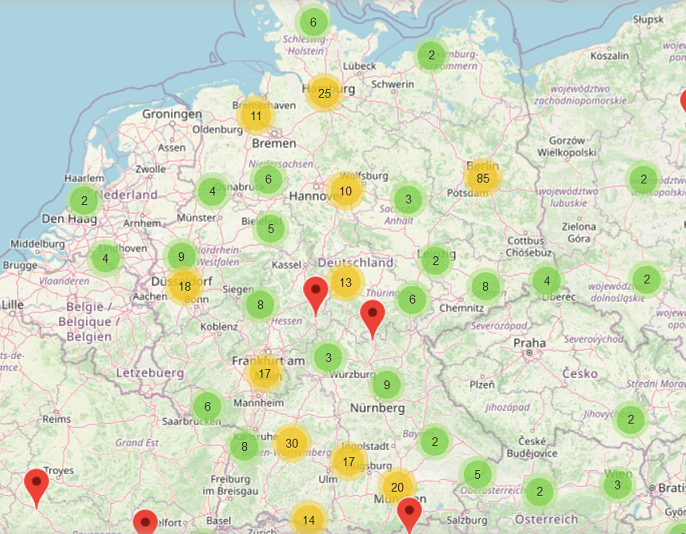Open the 17 cluster near Ingolstadt
Viewport: 686px width, 534px height.
[x=349, y=461]
